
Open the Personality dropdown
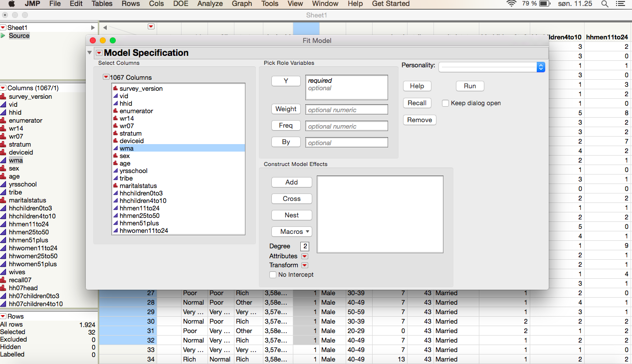[x=541, y=66]
